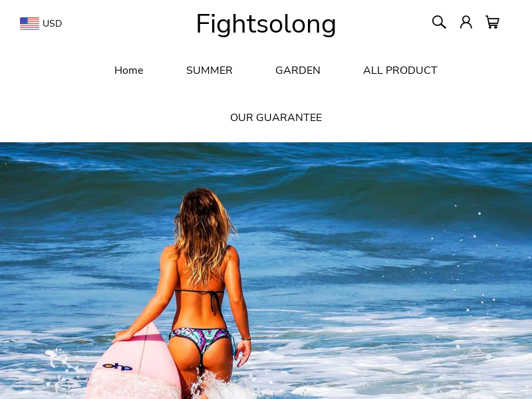Go to the Home page link

tap(128, 70)
